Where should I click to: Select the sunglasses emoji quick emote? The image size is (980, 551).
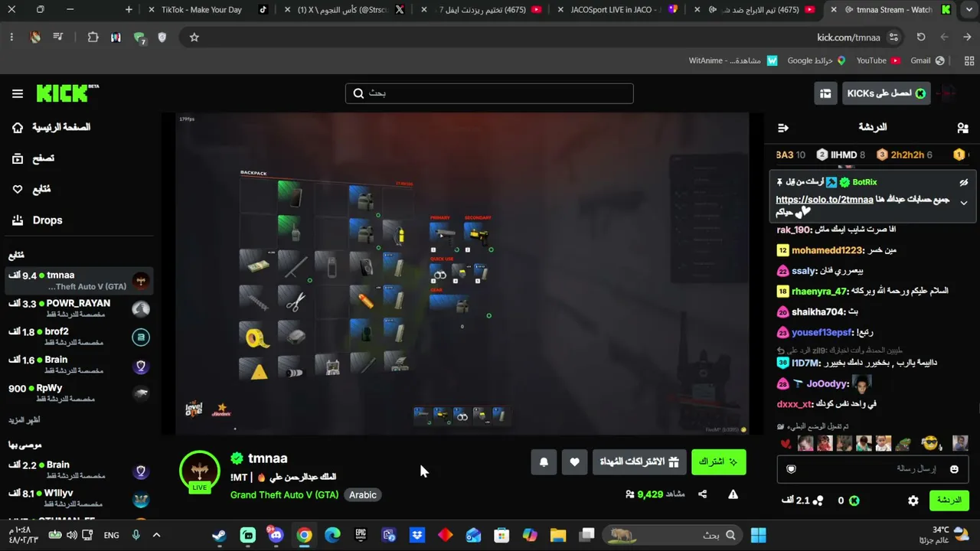tap(929, 444)
